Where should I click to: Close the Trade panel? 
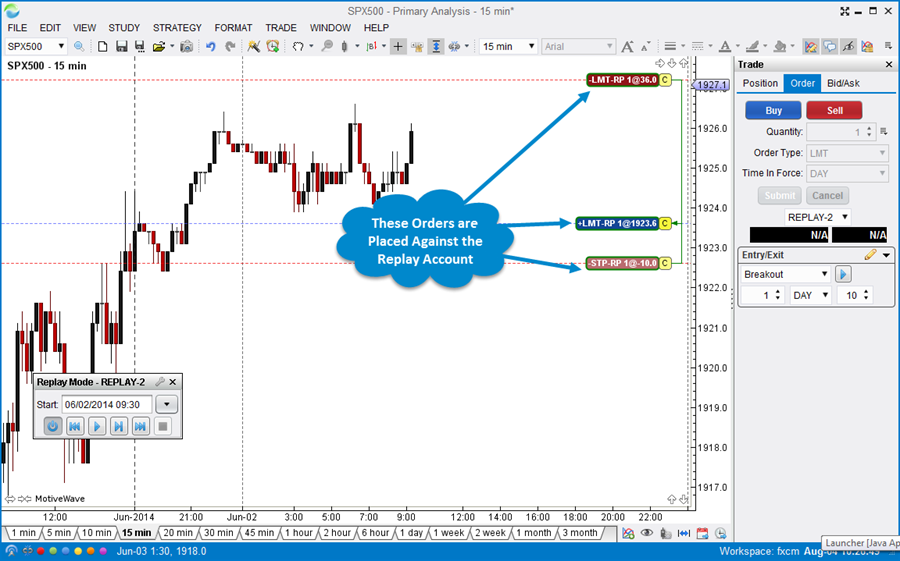[889, 64]
